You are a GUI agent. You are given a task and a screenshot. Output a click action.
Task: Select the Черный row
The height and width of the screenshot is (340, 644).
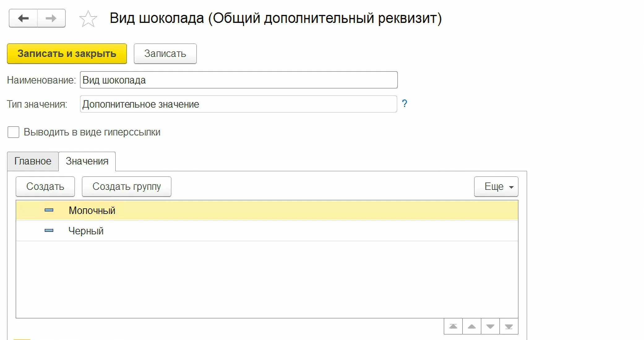coord(267,231)
